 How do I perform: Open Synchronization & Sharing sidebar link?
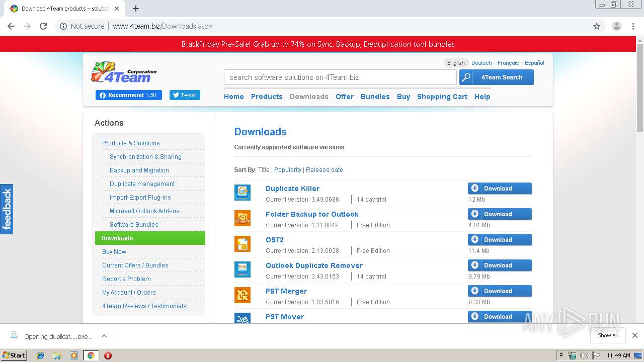click(x=145, y=157)
